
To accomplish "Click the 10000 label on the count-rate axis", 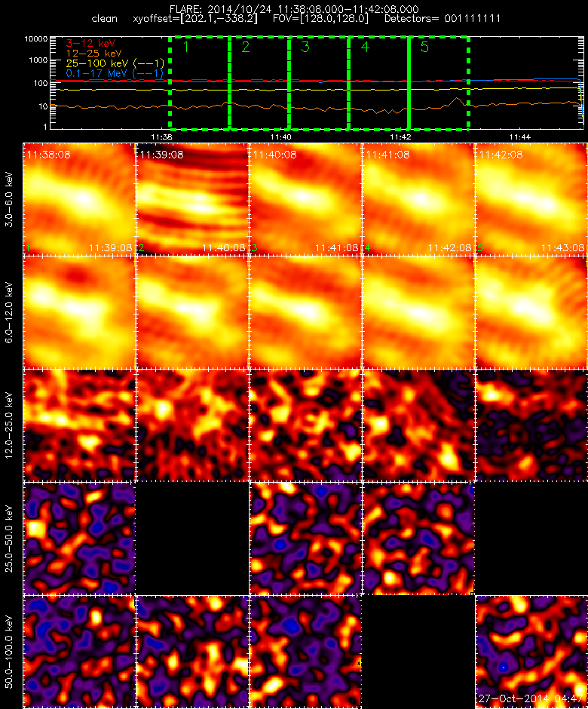I will point(35,39).
